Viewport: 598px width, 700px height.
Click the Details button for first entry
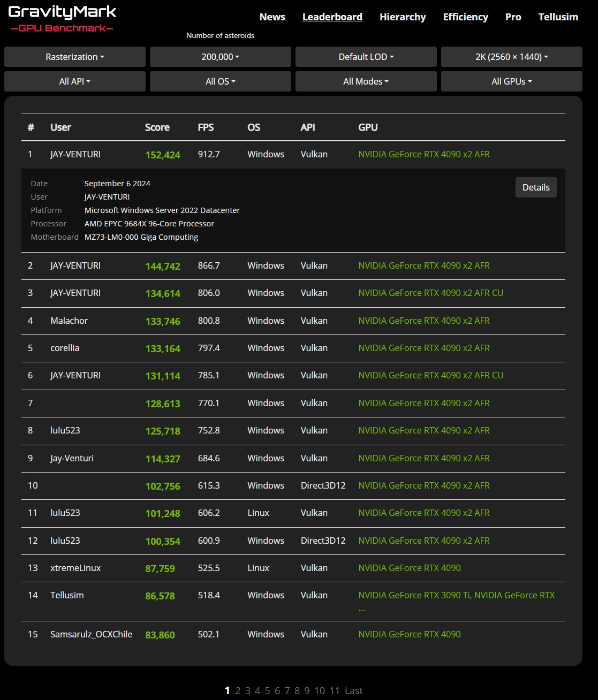pyautogui.click(x=536, y=187)
